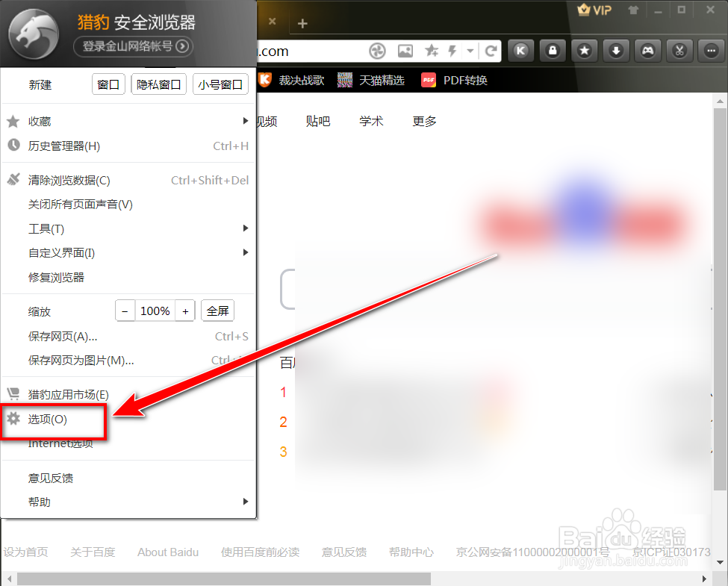This screenshot has height=586, width=728.
Task: Close the current tab with X
Action: point(273,22)
